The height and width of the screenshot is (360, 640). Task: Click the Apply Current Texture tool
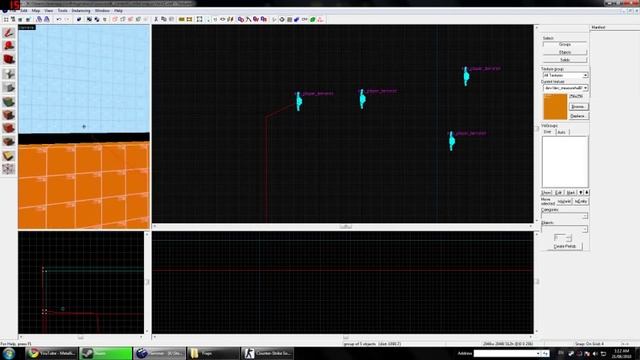coord(9,115)
